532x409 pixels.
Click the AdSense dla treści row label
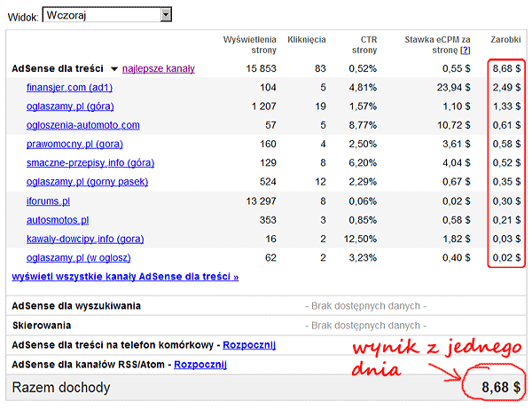(x=58, y=68)
